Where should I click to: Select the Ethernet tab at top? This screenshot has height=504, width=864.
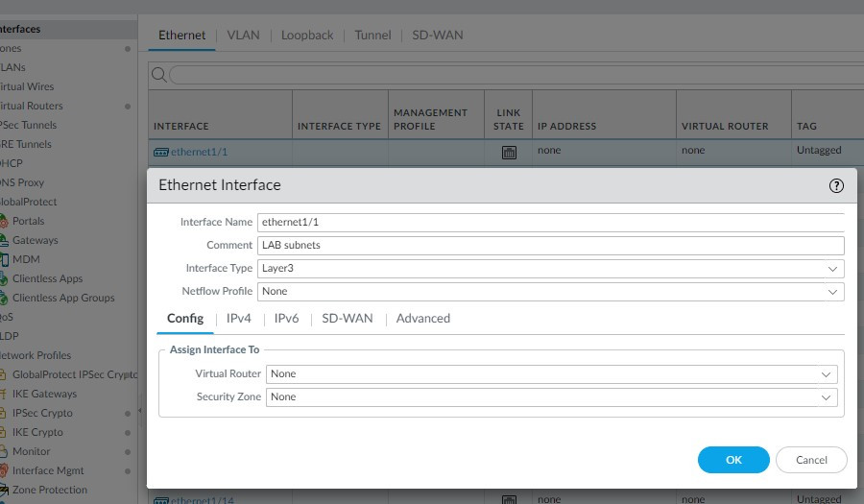181,36
